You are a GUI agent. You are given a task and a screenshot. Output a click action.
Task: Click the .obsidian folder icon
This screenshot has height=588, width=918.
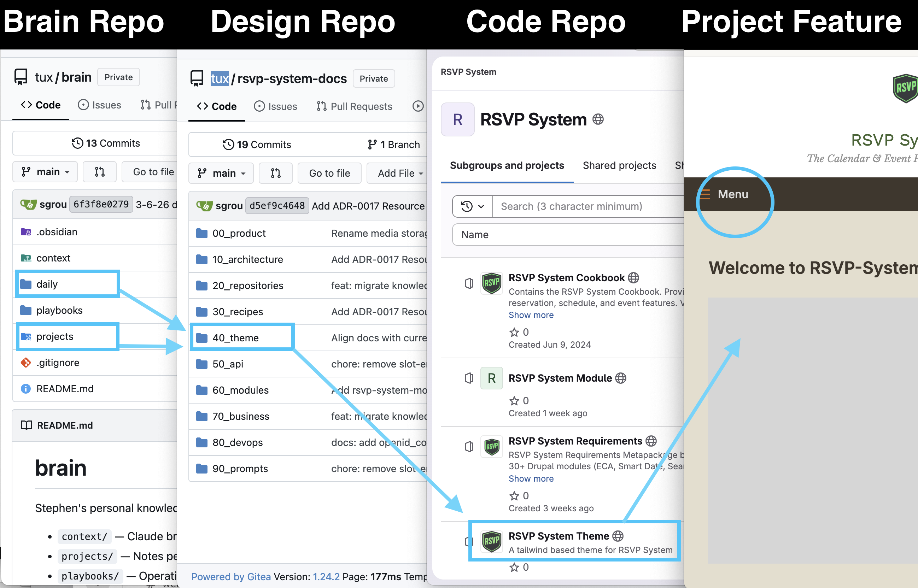pos(25,232)
